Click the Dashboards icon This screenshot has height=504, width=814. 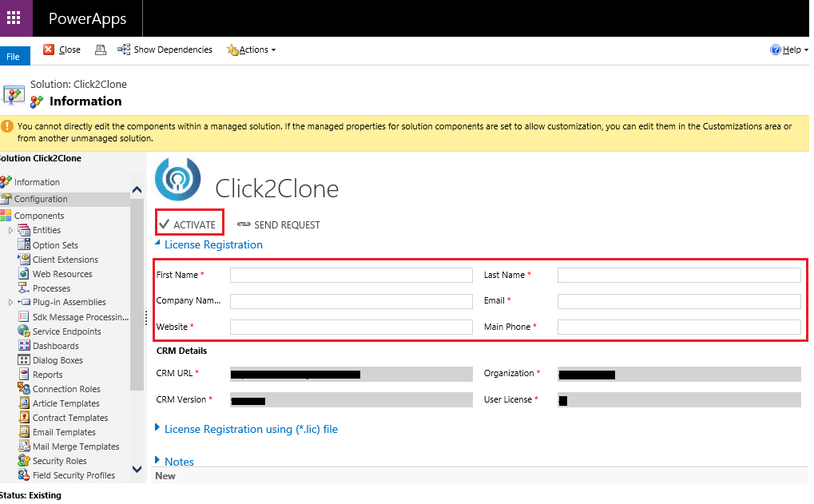tap(24, 345)
